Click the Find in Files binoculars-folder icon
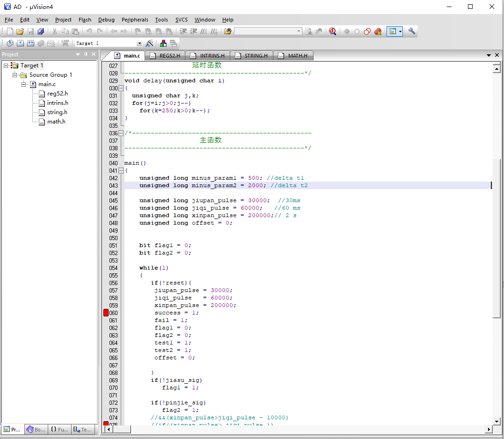 pos(227,31)
